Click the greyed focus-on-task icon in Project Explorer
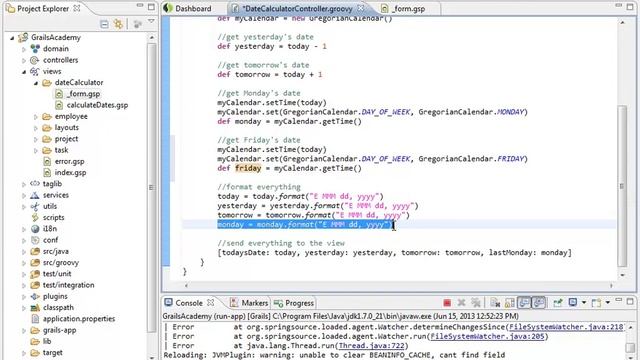 (138, 24)
